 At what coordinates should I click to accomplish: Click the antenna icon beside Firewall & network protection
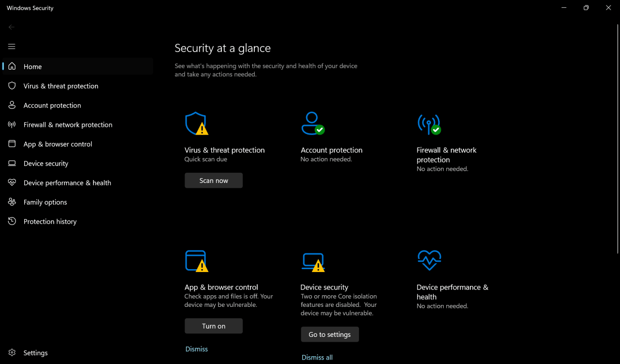tap(12, 124)
